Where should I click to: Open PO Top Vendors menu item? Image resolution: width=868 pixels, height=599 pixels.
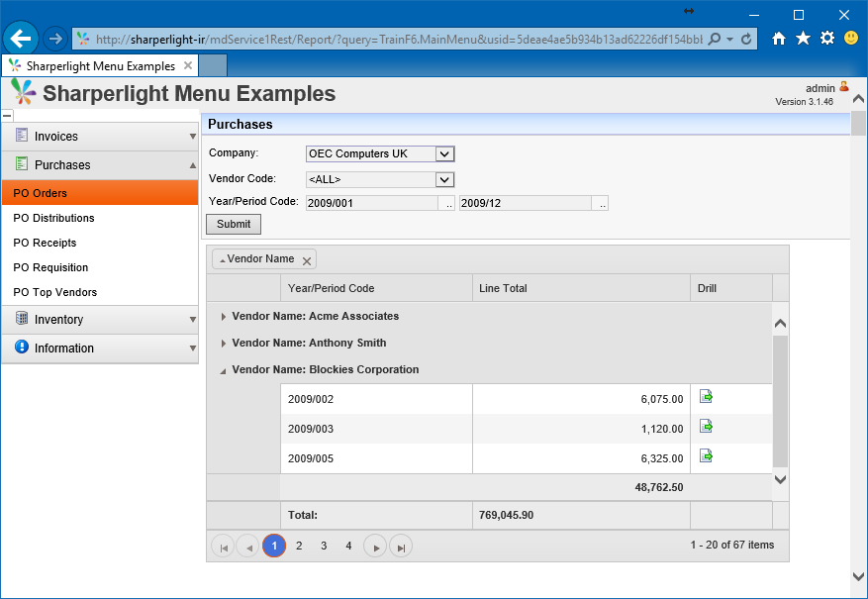click(100, 292)
